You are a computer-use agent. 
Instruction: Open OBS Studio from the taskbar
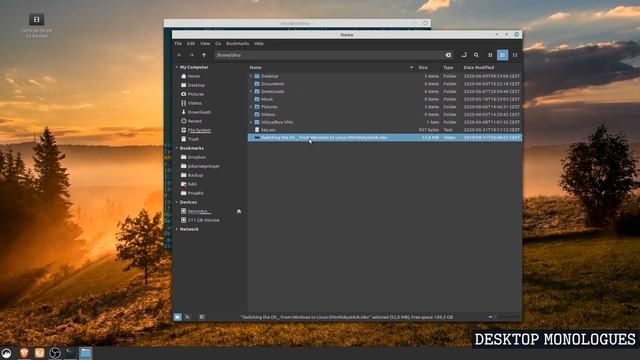(x=55, y=353)
